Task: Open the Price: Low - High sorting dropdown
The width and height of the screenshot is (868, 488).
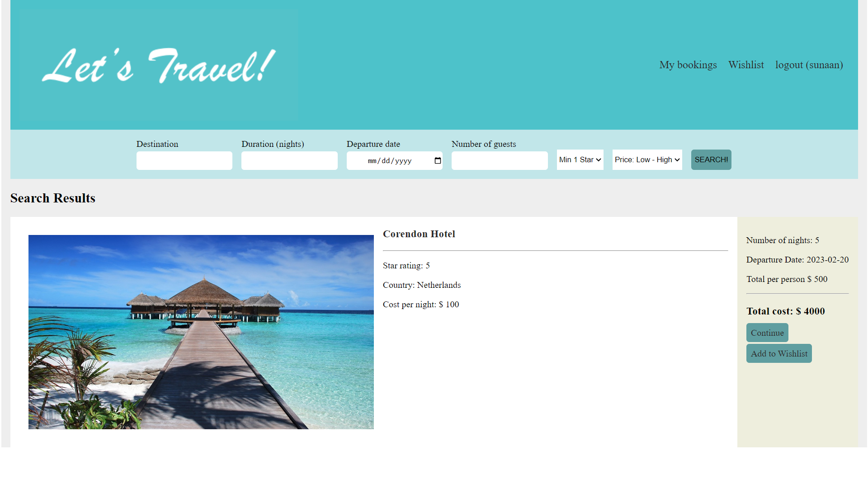Action: (x=646, y=160)
